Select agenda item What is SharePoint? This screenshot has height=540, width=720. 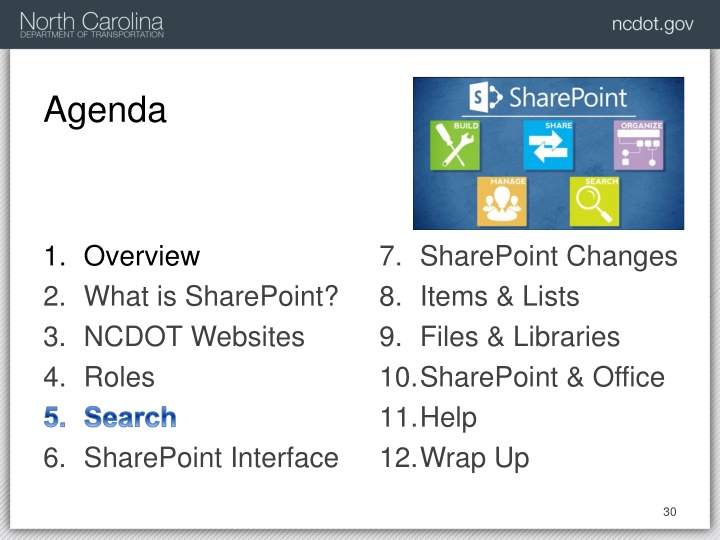[x=211, y=296]
